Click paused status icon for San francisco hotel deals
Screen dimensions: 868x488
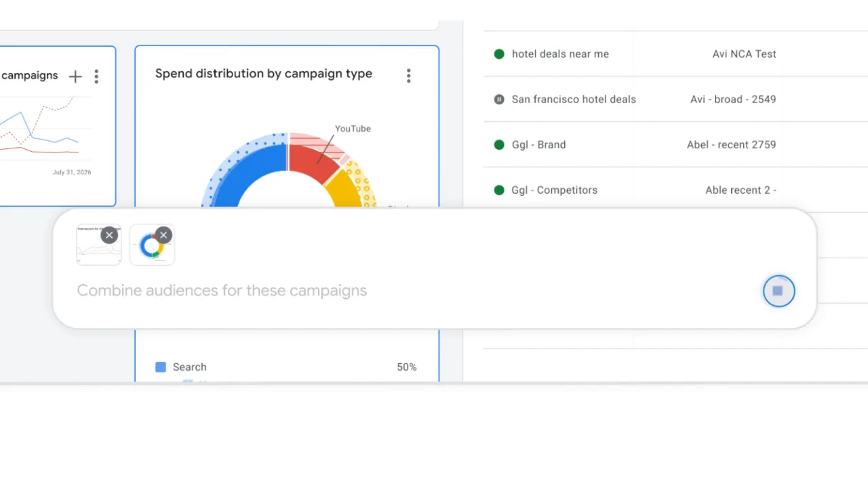[x=499, y=100]
